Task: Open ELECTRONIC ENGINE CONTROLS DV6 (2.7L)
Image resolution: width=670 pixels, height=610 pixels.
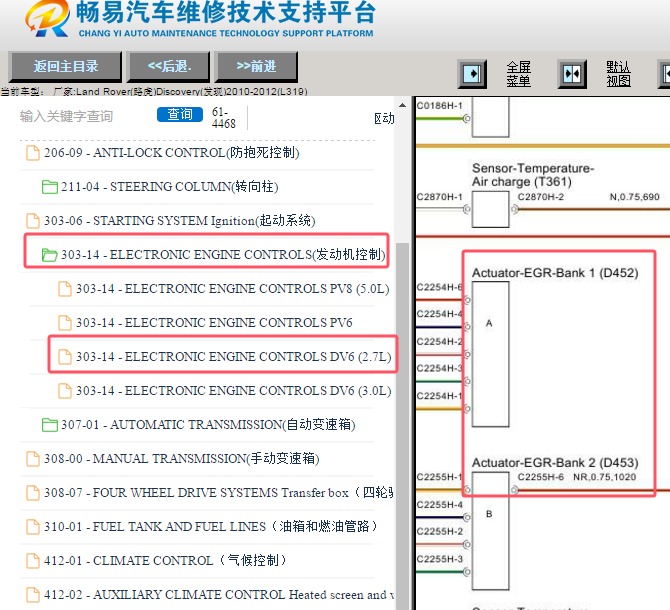Action: pos(234,357)
